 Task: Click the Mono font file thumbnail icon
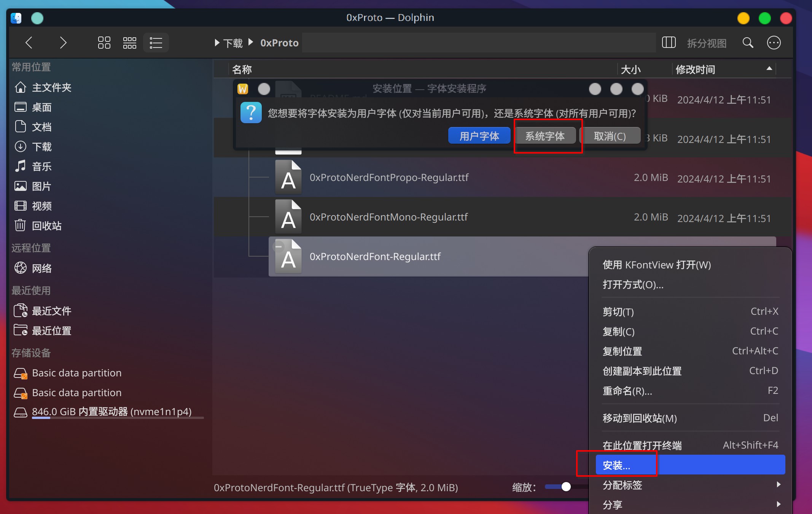click(x=288, y=217)
